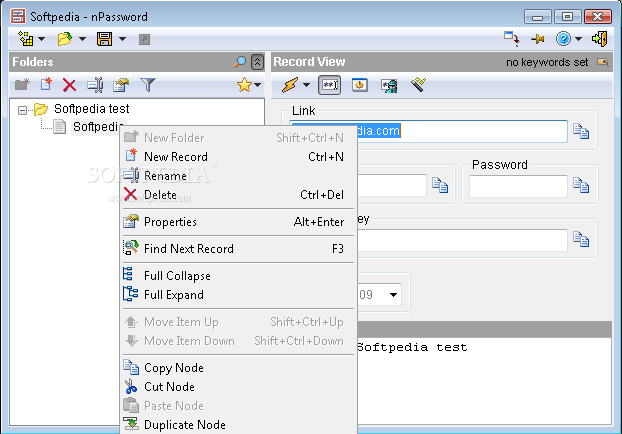Click the window with red arrow icon in main toolbar

(512, 38)
